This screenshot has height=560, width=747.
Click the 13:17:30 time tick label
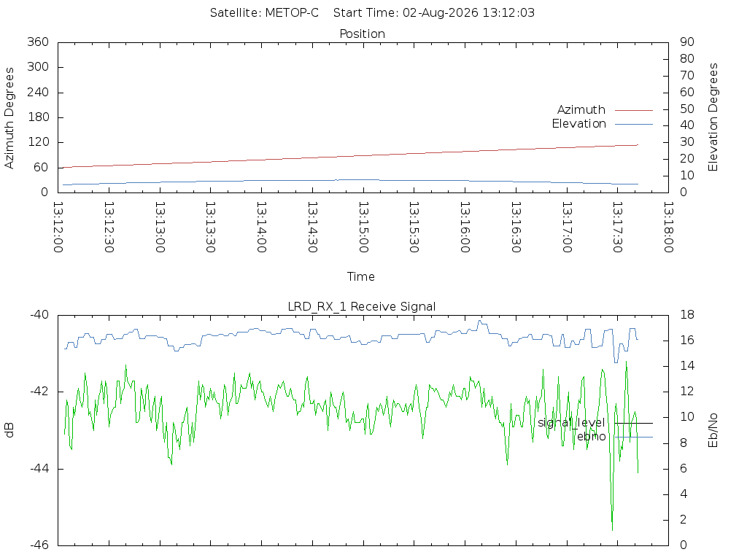[617, 227]
